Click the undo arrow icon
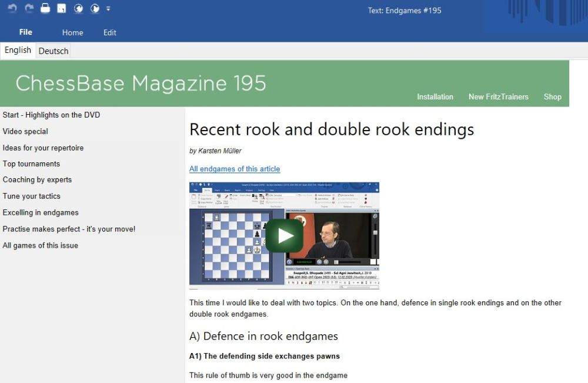Viewport: 588px width, 383px height. [x=12, y=9]
